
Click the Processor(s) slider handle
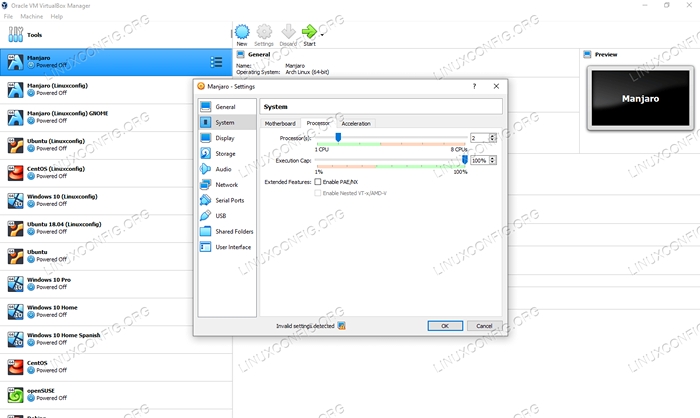[x=338, y=138]
